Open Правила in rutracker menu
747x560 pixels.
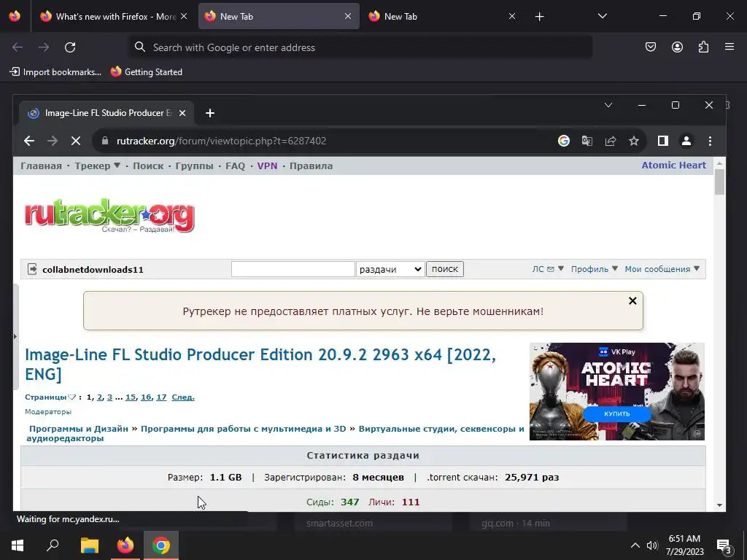[x=311, y=166]
